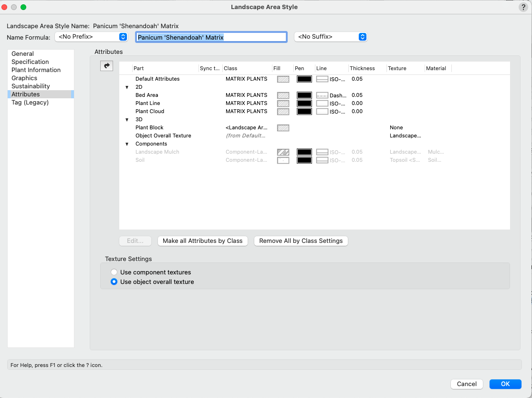
Task: Select Use object overall texture option
Action: [114, 282]
